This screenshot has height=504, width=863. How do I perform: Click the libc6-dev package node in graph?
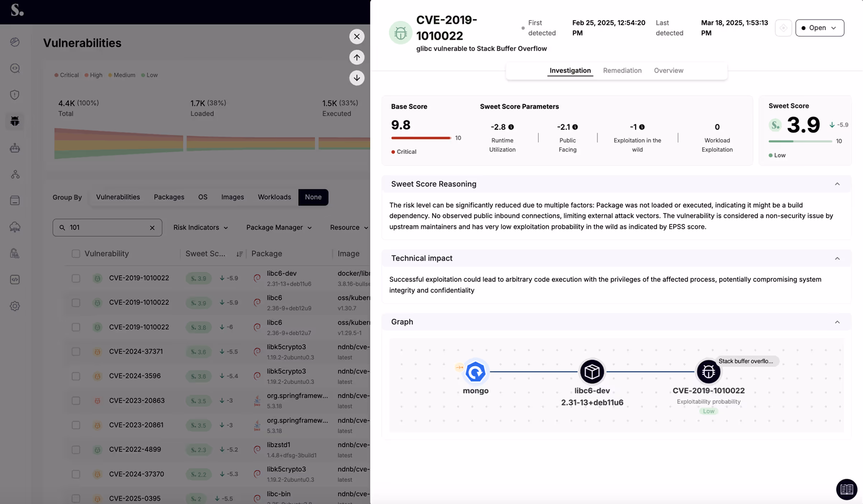pos(591,372)
